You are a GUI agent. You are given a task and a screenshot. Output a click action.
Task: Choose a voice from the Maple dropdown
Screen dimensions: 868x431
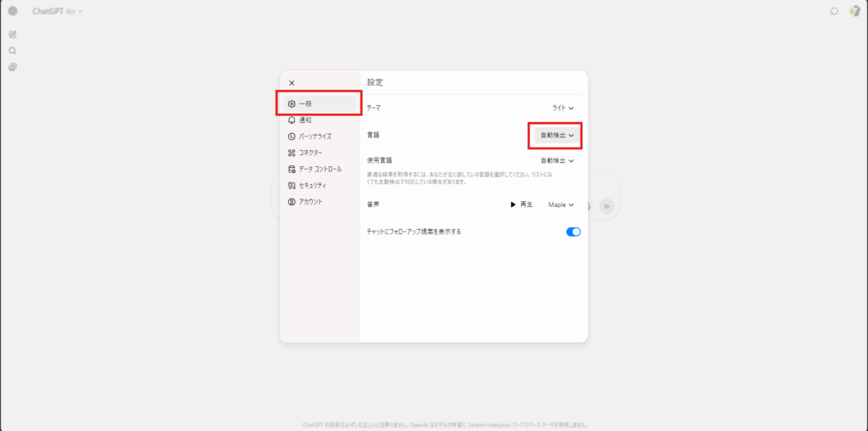point(561,204)
